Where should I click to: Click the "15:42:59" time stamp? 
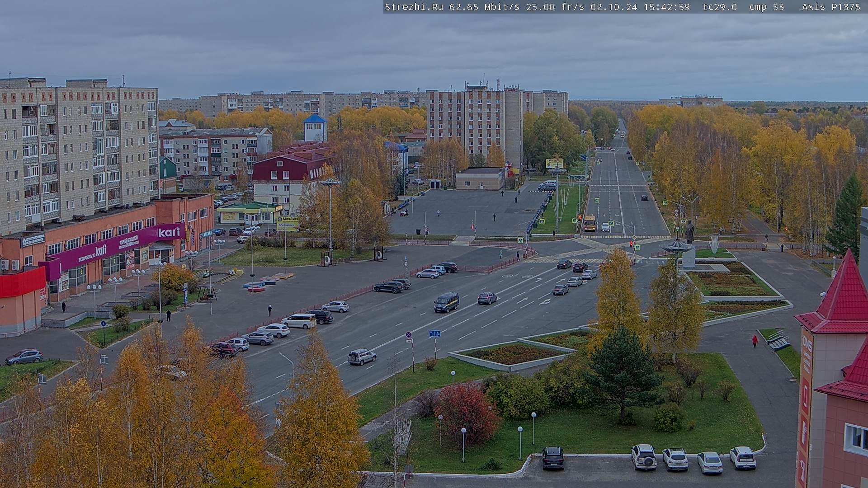[x=666, y=7]
